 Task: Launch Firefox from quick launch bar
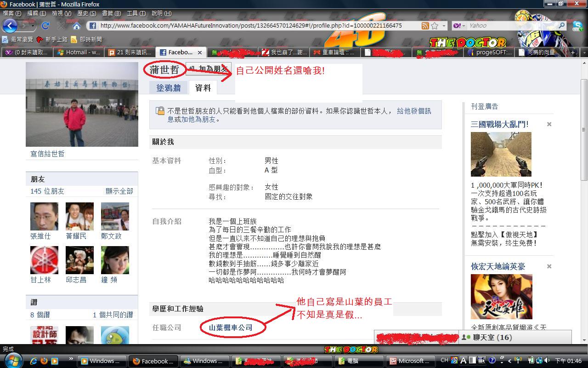click(44, 361)
